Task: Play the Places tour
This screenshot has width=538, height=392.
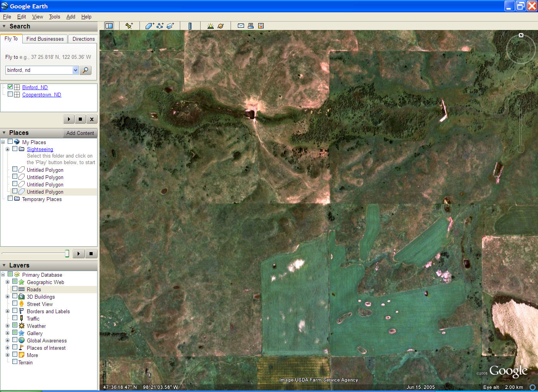Action: pyautogui.click(x=78, y=254)
